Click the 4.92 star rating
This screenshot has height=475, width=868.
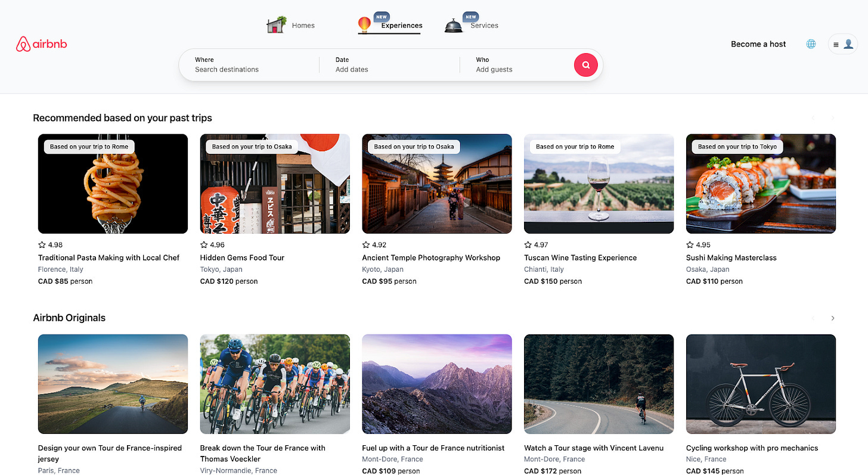pos(374,245)
